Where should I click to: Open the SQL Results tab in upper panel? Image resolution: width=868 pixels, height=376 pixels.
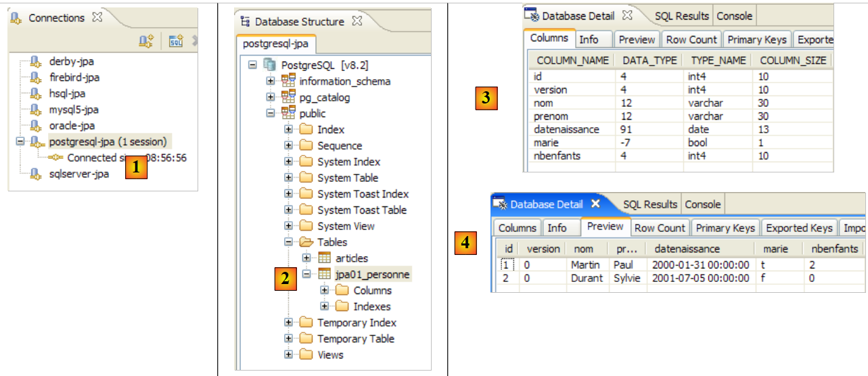click(682, 16)
